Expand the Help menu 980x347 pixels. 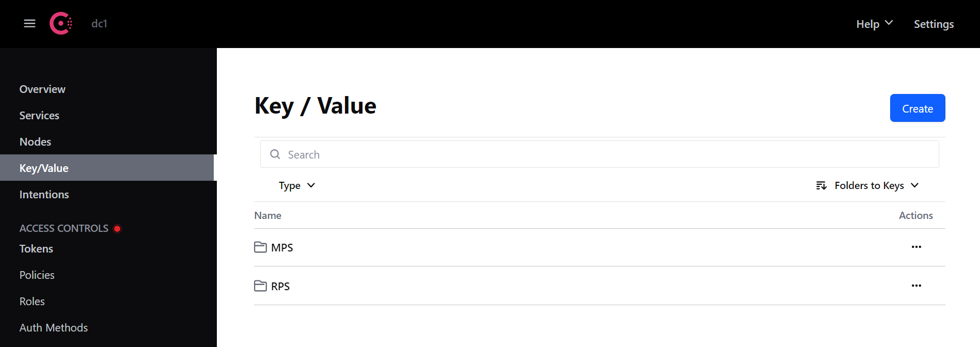(874, 24)
